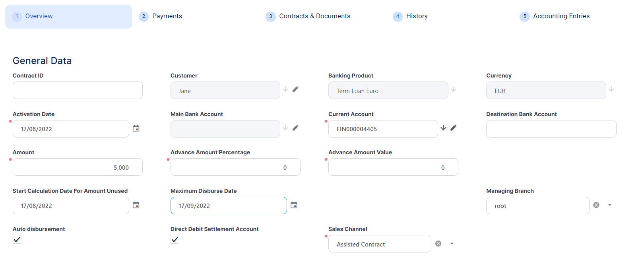
Task: Open the Activation Date calendar picker
Action: 136,128
